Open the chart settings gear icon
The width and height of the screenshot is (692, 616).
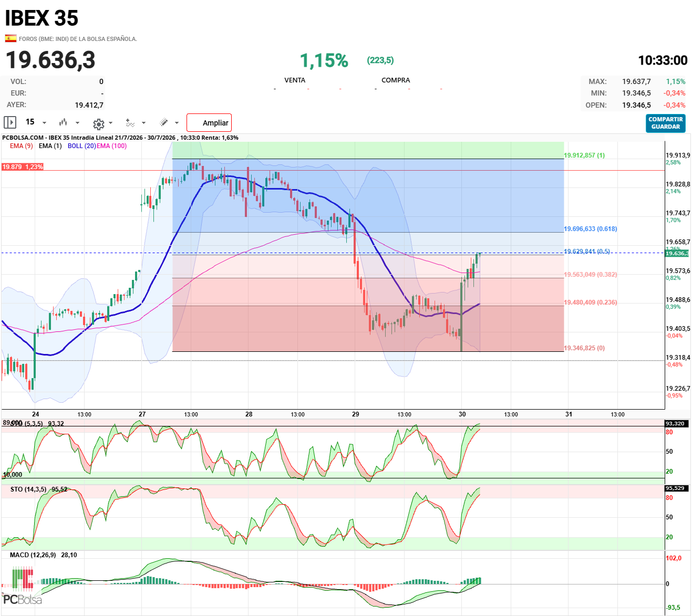(98, 123)
